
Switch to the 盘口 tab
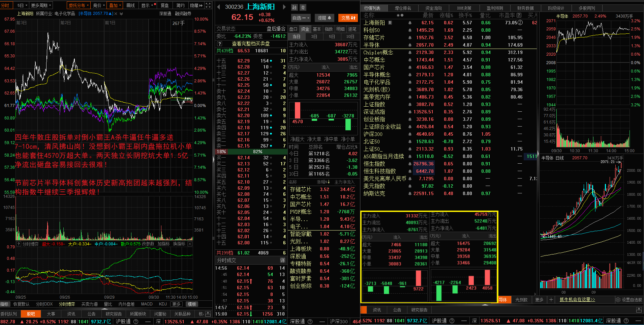tap(294, 29)
